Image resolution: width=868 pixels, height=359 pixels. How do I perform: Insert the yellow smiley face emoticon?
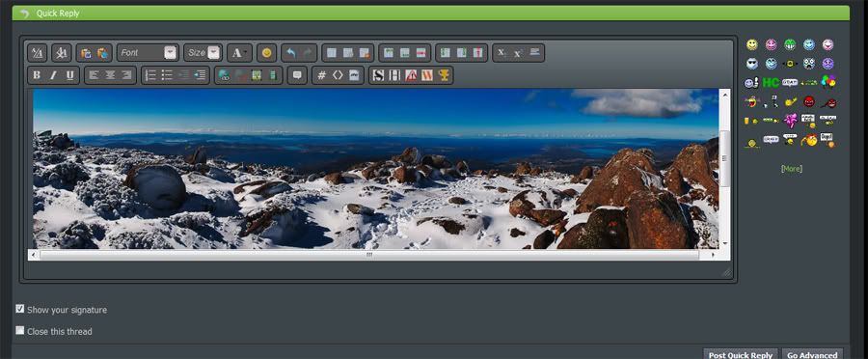751,44
